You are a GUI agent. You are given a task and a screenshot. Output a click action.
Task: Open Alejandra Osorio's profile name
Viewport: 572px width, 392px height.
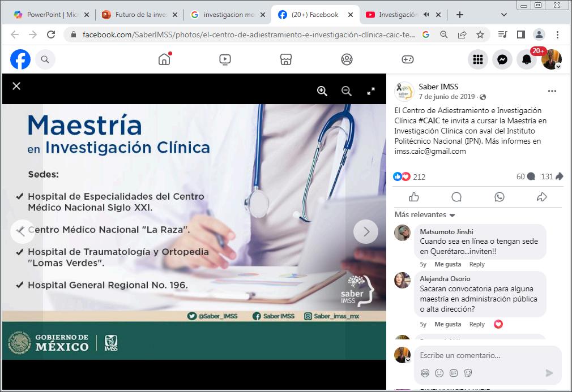445,279
